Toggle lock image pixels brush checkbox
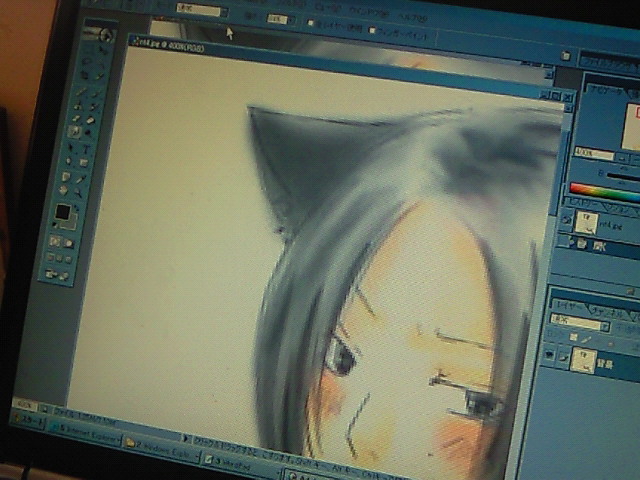This screenshot has width=640, height=480. click(x=587, y=339)
